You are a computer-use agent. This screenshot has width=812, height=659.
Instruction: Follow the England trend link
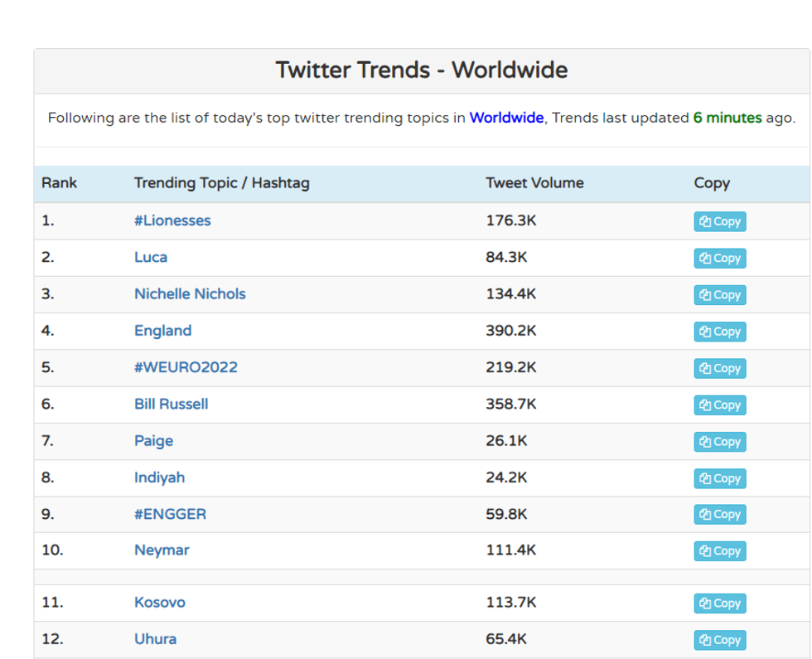pyautogui.click(x=162, y=331)
